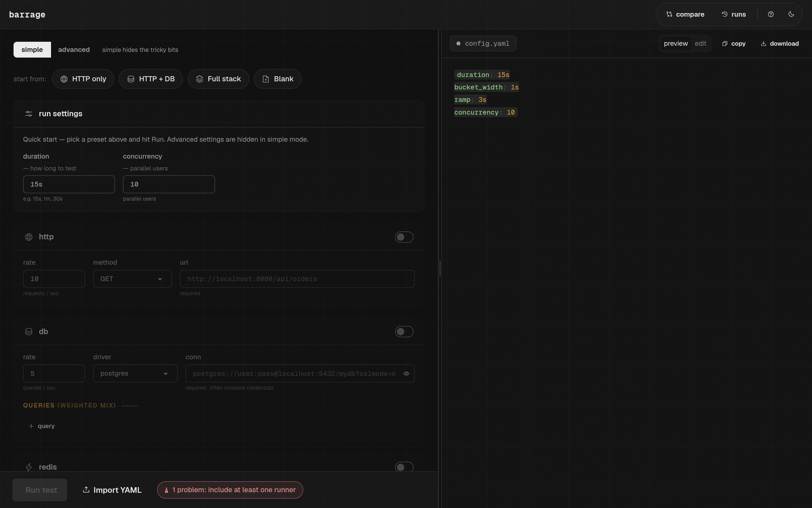Click the disabled Run test button
The width and height of the screenshot is (812, 508).
click(39, 490)
